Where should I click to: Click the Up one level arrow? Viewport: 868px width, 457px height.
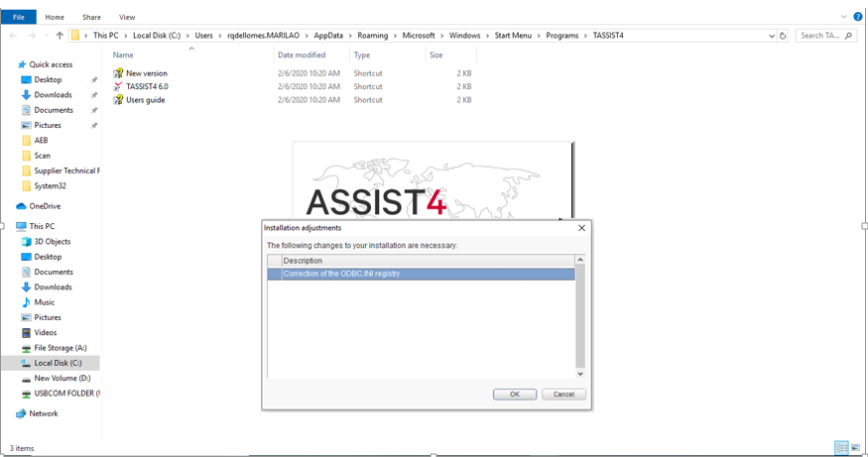[60, 36]
